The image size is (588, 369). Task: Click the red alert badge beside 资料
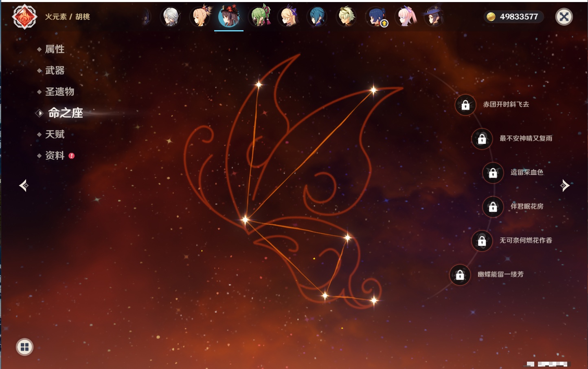[x=72, y=156]
